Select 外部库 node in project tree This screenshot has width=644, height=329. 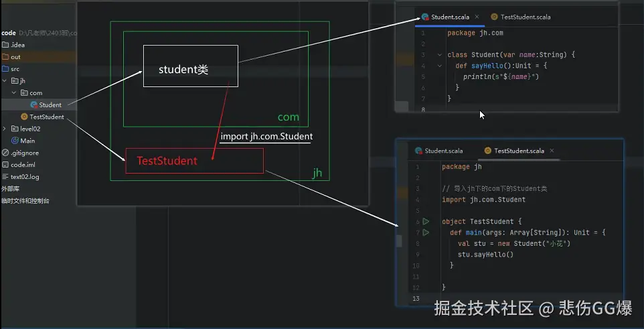pos(10,189)
